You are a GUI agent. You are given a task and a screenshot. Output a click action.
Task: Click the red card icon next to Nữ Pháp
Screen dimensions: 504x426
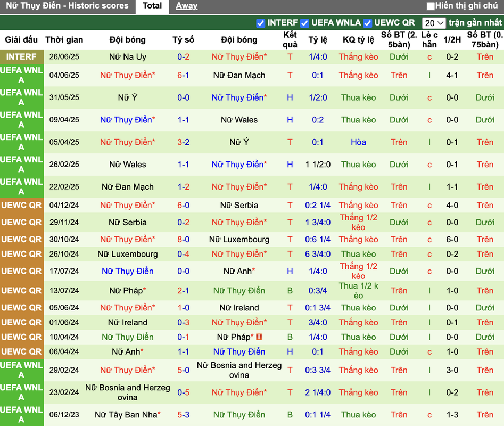259,337
